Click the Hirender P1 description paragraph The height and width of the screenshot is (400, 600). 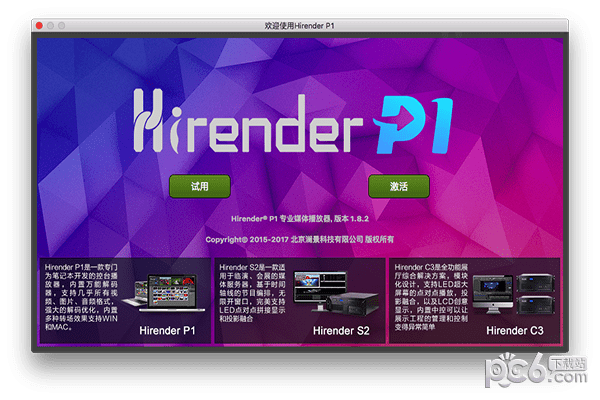pos(81,297)
